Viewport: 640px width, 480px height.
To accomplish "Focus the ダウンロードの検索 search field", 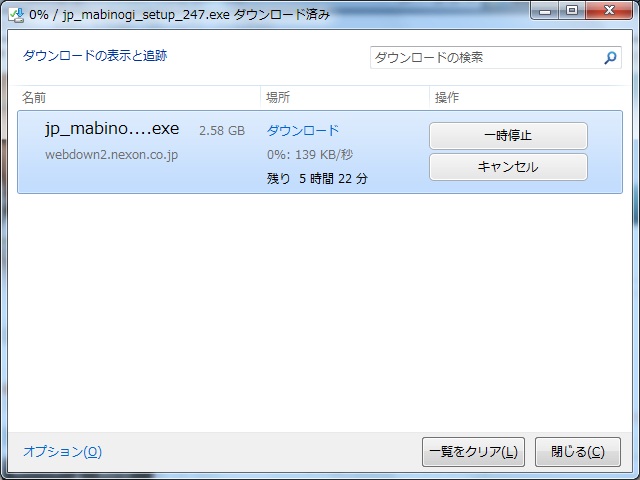I will [x=496, y=58].
